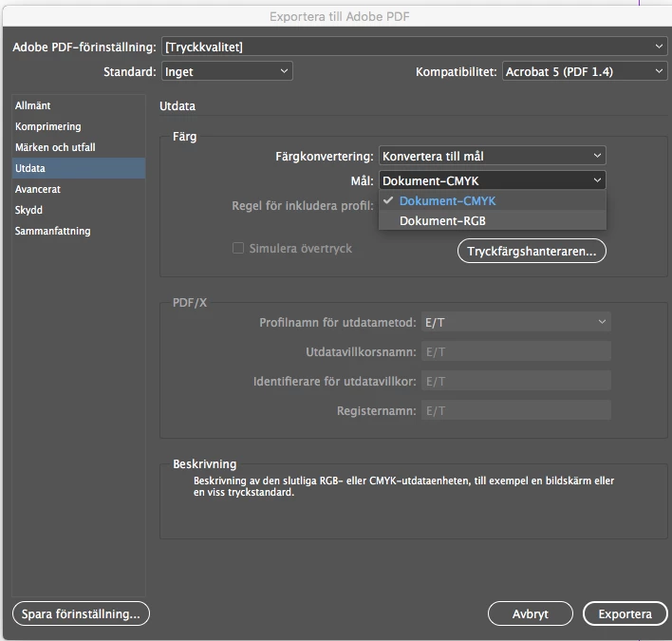Screen dimensions: 672x641
Task: Click the Exportera till Adobe PDF title
Action: point(340,16)
